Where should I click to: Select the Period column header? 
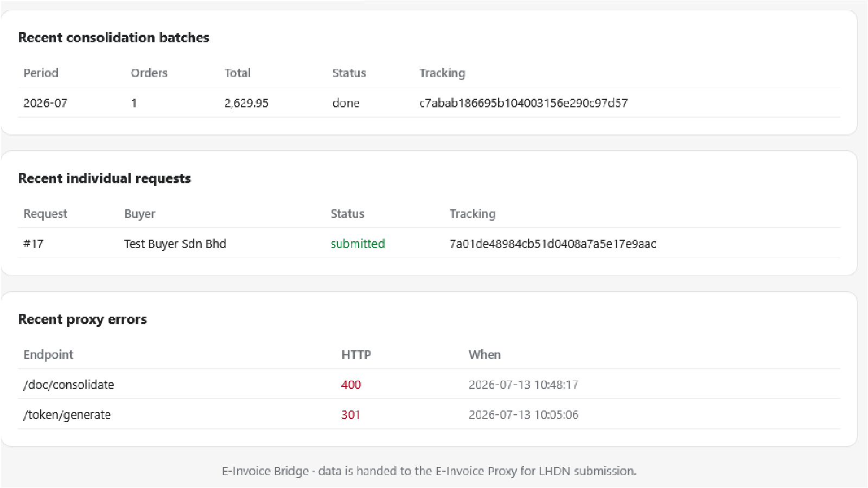coord(41,73)
